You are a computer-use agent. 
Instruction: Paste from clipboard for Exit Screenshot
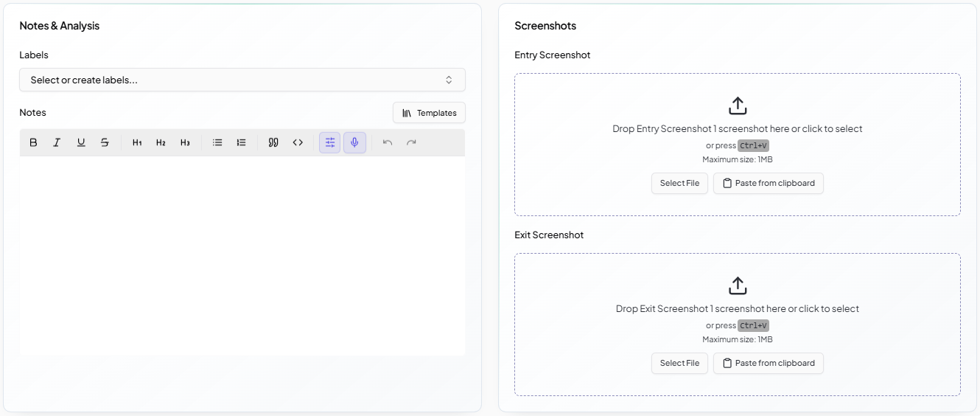click(x=769, y=363)
